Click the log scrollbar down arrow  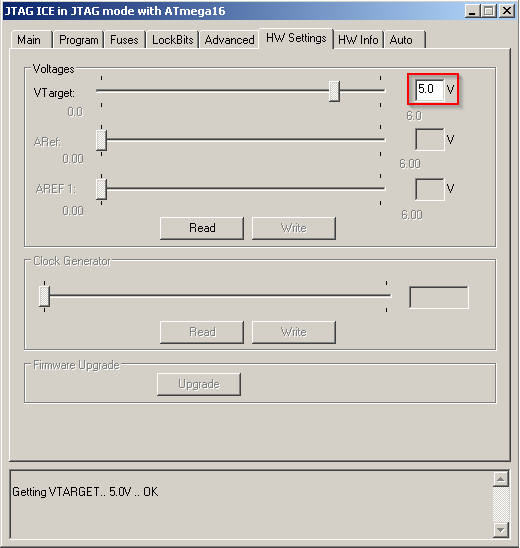500,530
